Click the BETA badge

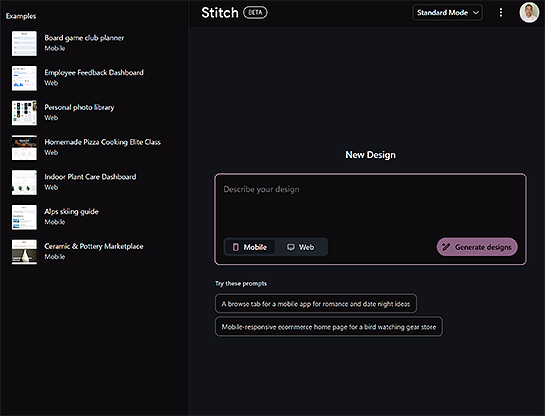point(255,13)
